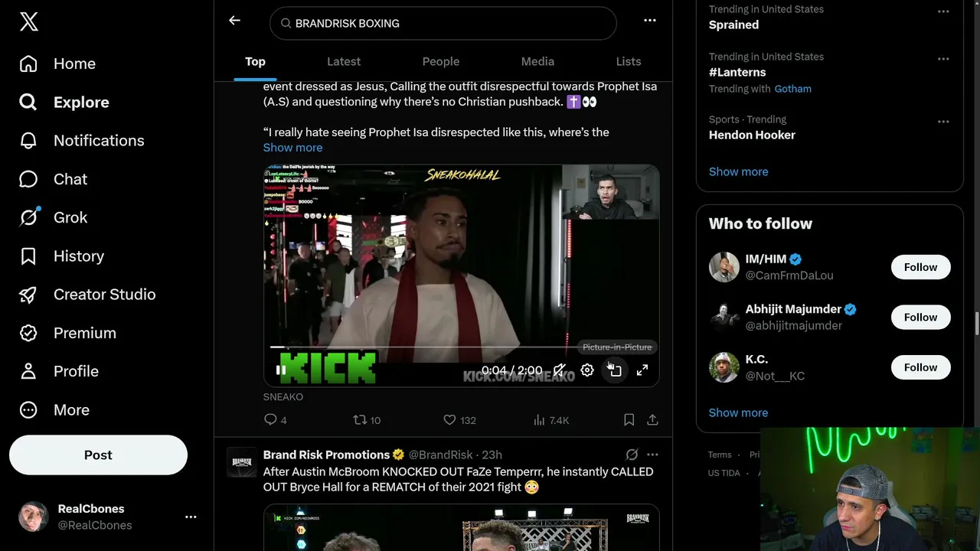Viewport: 980px width, 551px height.
Task: Open account menu dots next to RealCbones
Action: [x=191, y=517]
